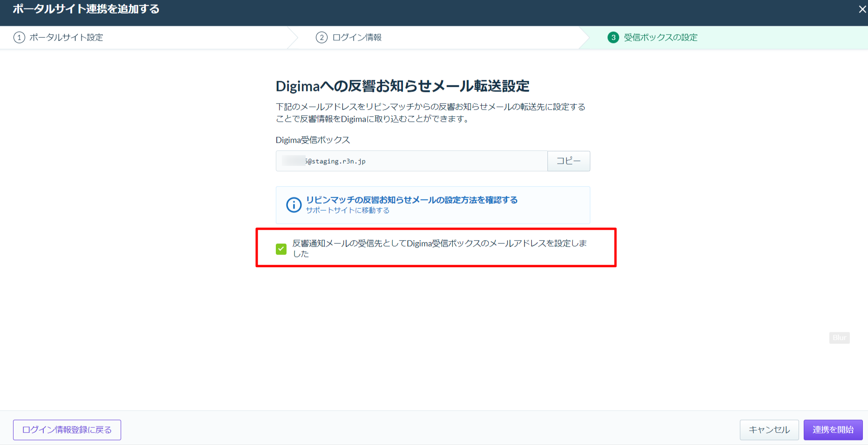Click ログイン情報登録に戻る button

(x=67, y=430)
